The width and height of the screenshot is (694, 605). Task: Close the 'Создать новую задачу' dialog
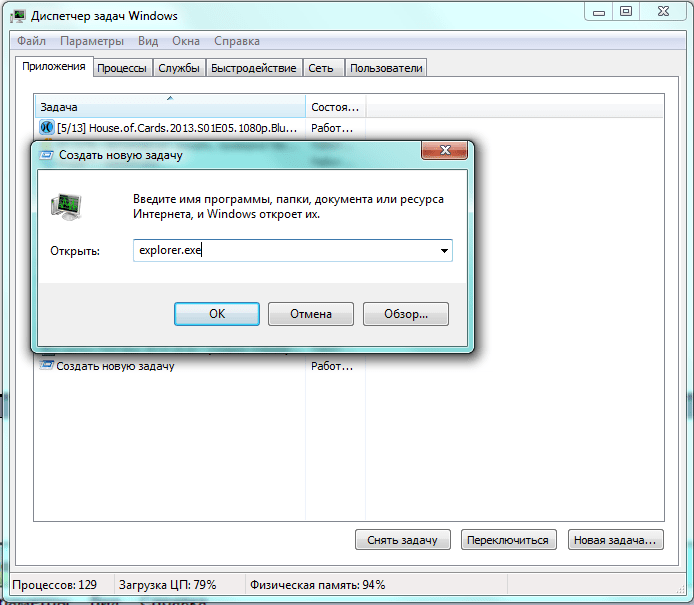[444, 150]
